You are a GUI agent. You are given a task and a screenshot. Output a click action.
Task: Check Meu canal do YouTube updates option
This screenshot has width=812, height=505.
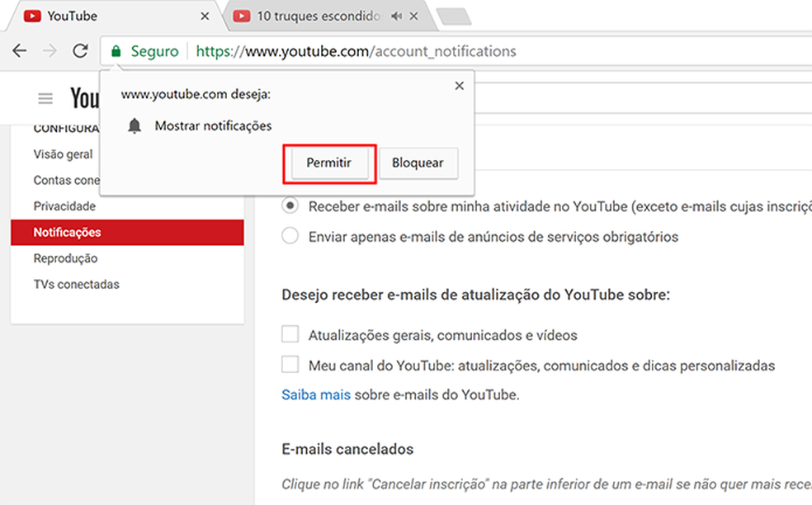[x=290, y=364]
